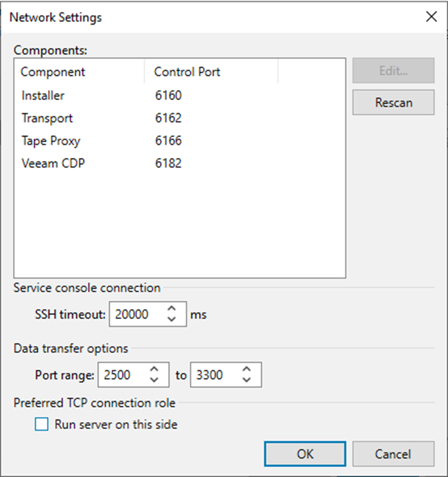
Task: Select the Installer component row
Action: (180, 95)
